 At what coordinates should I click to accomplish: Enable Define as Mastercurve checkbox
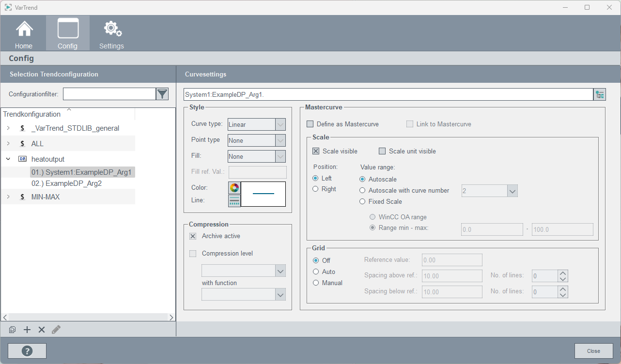point(310,124)
